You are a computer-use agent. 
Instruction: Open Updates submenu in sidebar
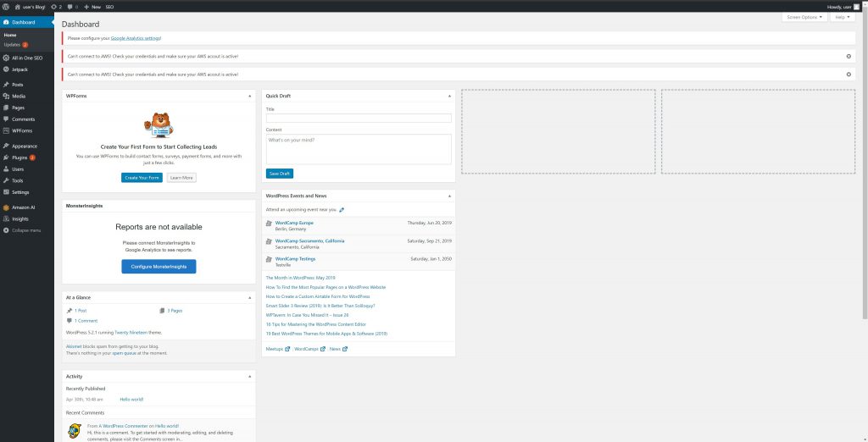tap(15, 44)
